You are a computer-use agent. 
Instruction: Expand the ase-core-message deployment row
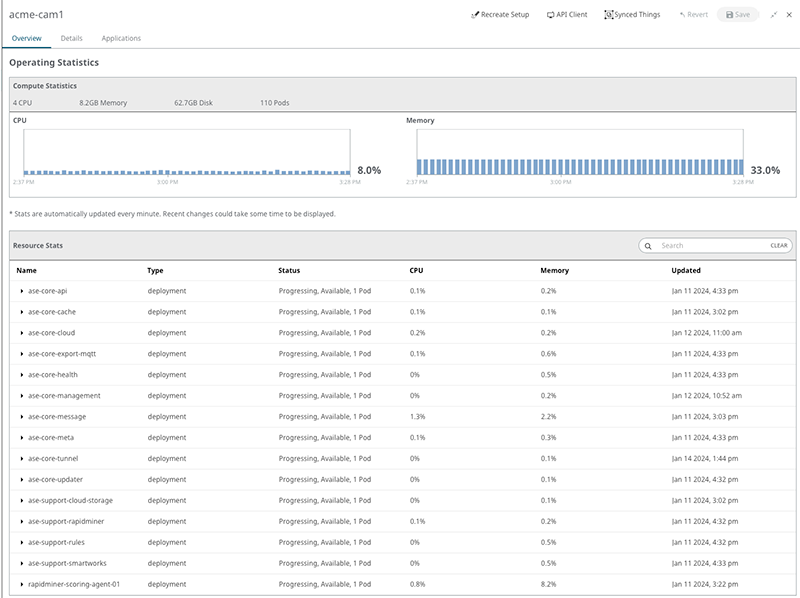(x=21, y=417)
